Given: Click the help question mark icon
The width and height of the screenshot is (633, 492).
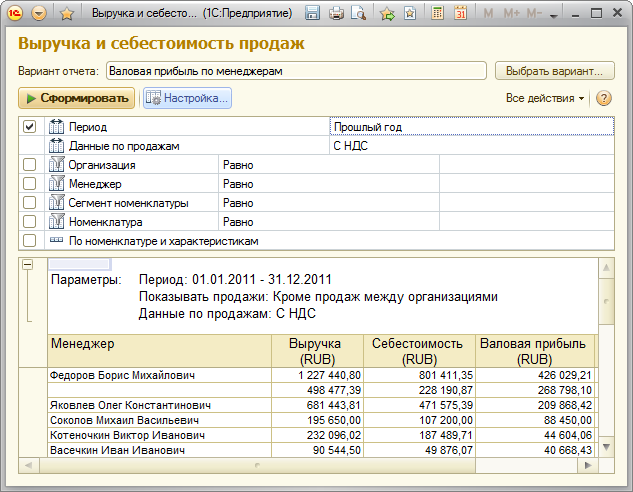Looking at the screenshot, I should coord(604,98).
